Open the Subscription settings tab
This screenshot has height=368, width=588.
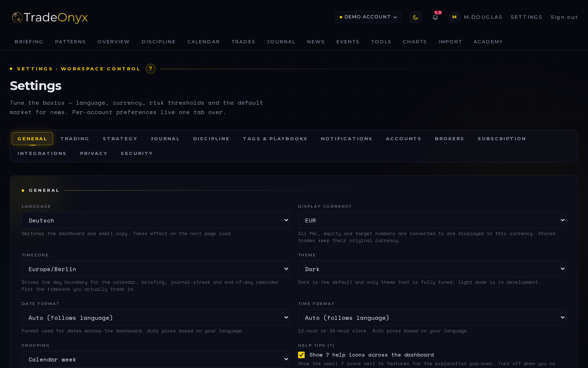[502, 139]
